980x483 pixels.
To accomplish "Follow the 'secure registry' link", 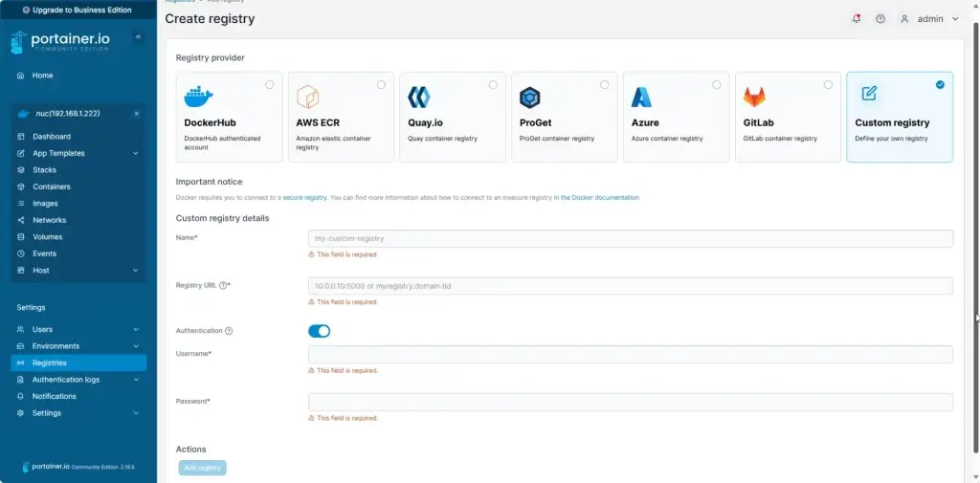I will [305, 197].
